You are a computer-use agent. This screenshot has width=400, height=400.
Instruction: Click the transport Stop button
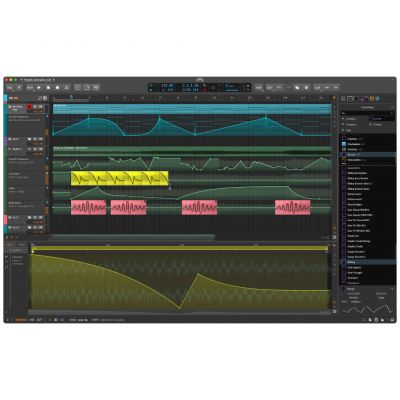pyautogui.click(x=48, y=88)
